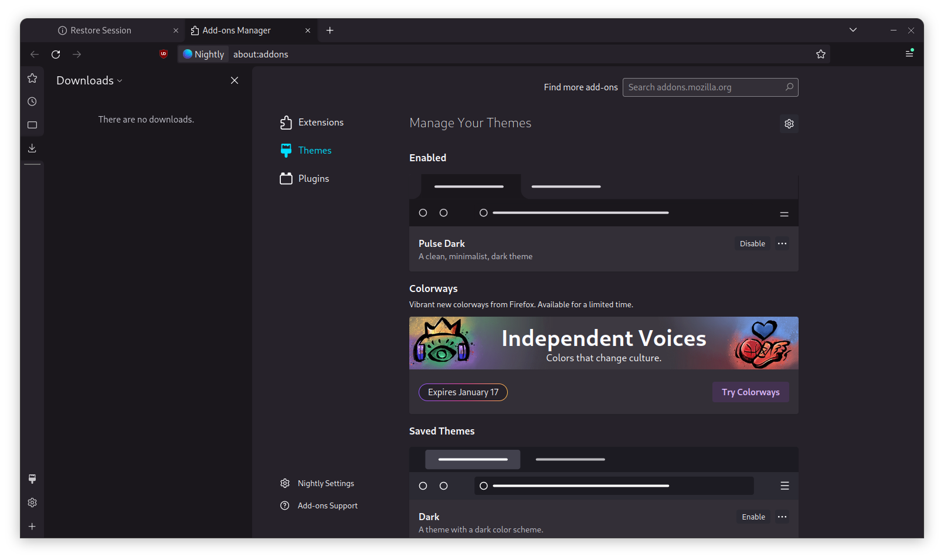Select the Themes category
Viewport: 944px width, 560px height.
point(306,150)
